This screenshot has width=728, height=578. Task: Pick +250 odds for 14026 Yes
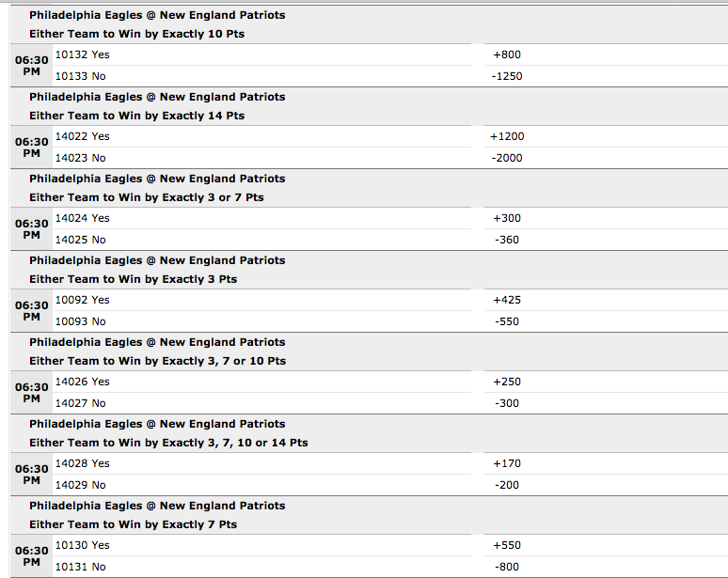507,382
